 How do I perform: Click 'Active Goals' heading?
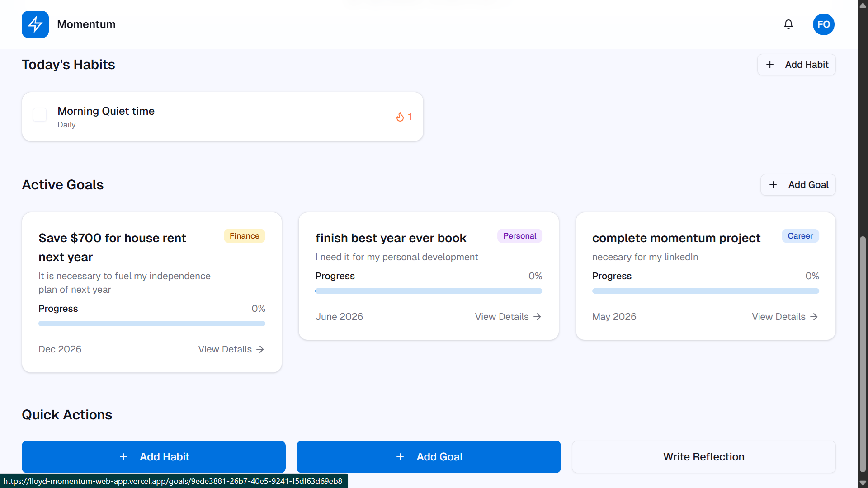tap(63, 185)
